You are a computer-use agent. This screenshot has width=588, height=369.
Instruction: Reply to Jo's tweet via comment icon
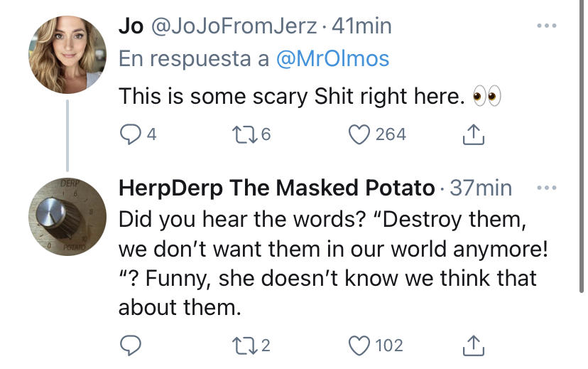click(x=130, y=134)
